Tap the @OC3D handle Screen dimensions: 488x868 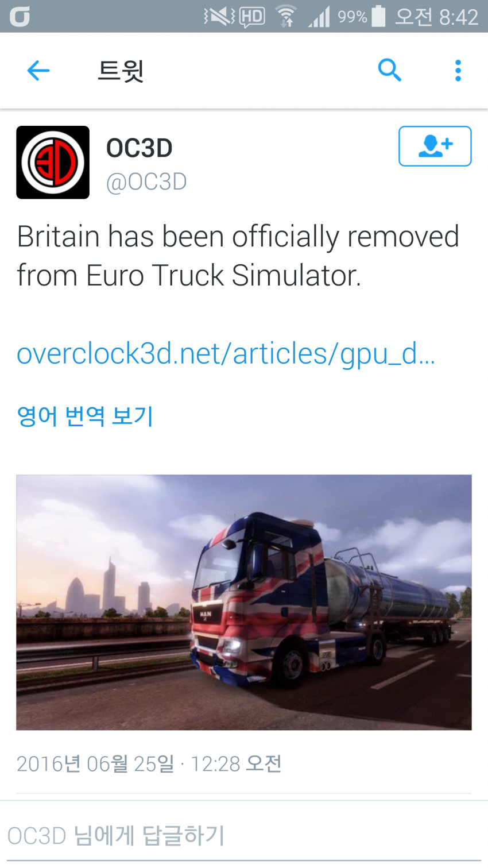(x=146, y=182)
